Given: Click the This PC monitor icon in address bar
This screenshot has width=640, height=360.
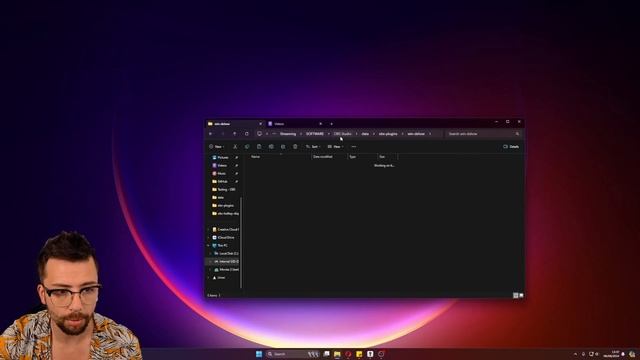Looking at the screenshot, I should [x=260, y=134].
